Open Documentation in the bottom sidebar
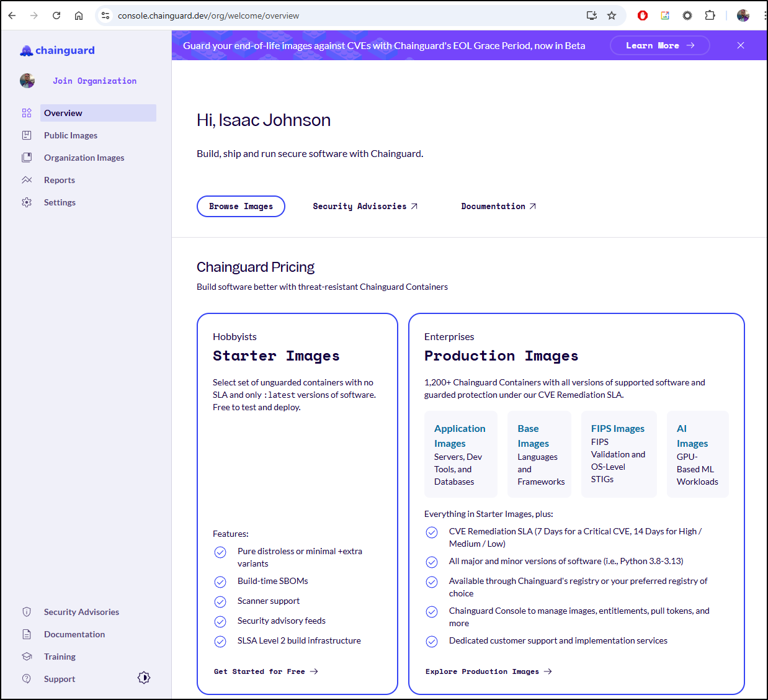The width and height of the screenshot is (768, 700). 74,634
